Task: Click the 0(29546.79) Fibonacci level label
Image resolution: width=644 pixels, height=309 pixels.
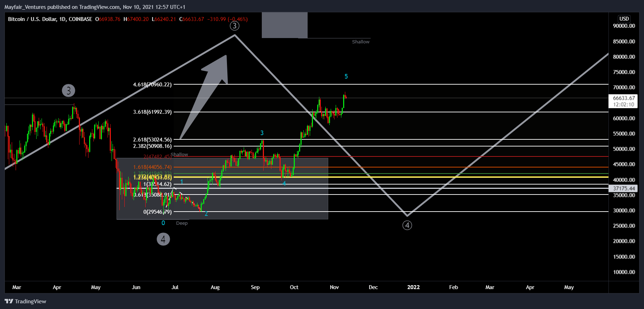Action: [x=157, y=212]
